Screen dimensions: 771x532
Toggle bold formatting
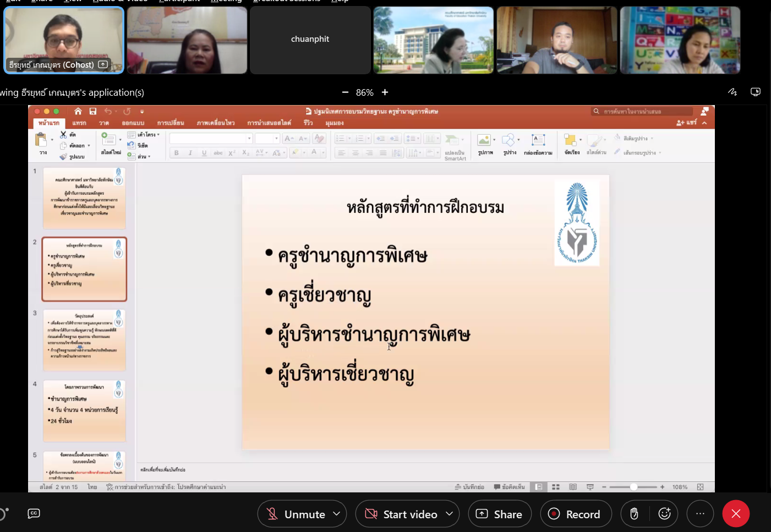pos(177,153)
